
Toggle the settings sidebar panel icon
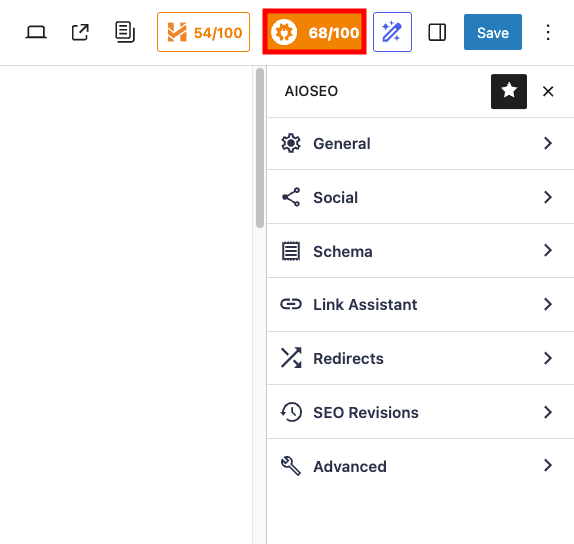click(x=437, y=32)
